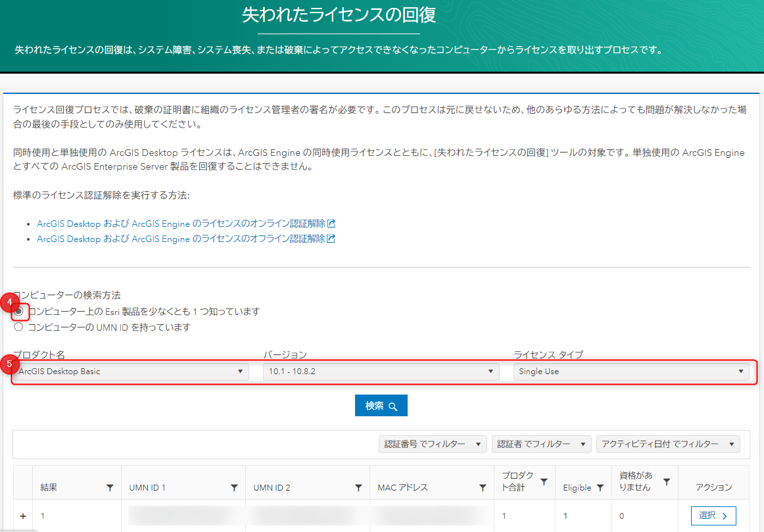Click the filter icon in 結果 column
764x532 pixels.
click(x=110, y=488)
